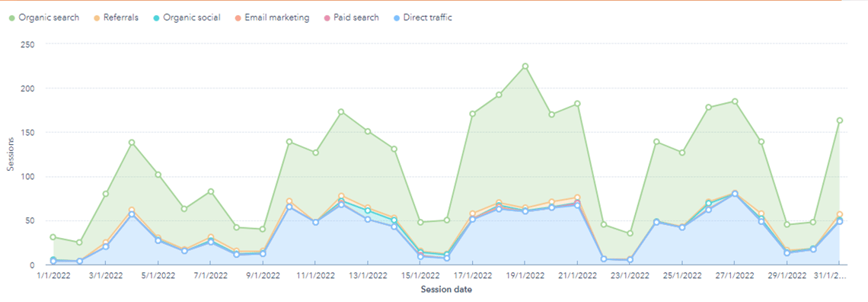Select Organic search point on 17/1/2022
The height and width of the screenshot is (302, 868).
point(472,114)
